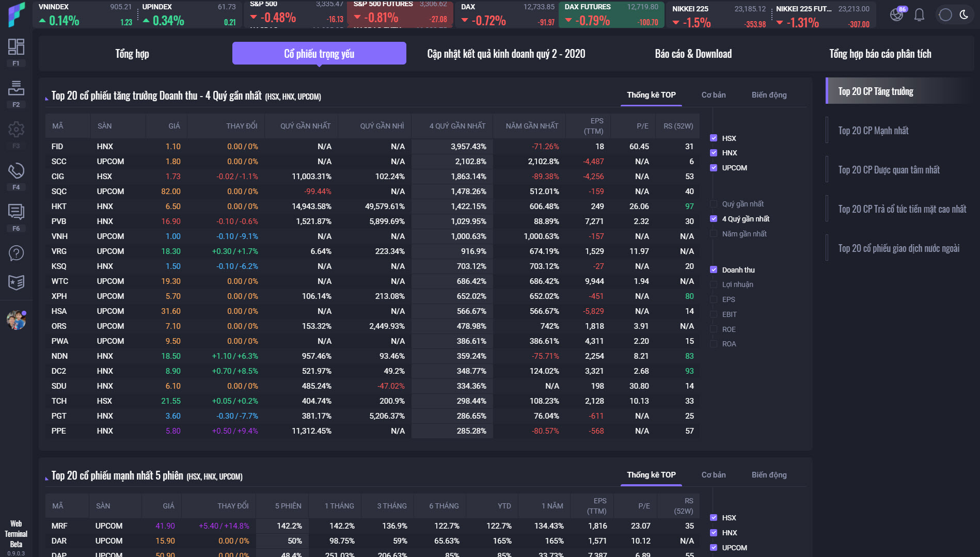Click the globe icon with 86 badge
This screenshot has width=980, height=557.
[x=897, y=14]
